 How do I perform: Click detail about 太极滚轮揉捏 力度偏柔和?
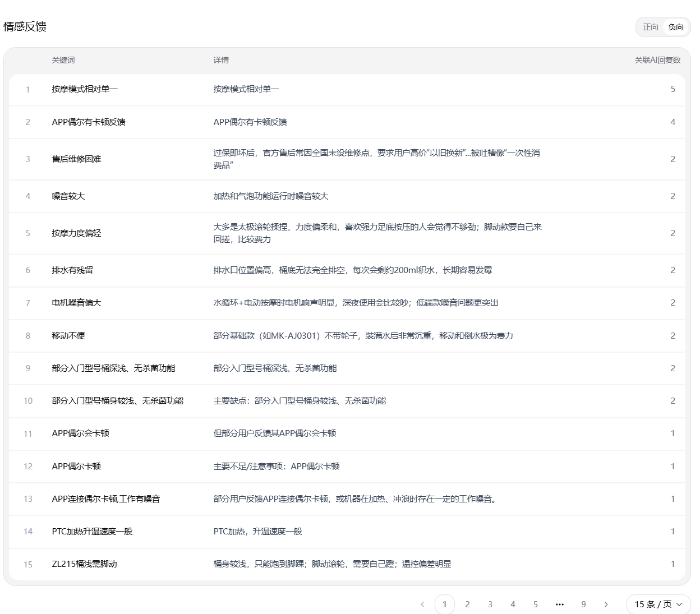tap(377, 233)
